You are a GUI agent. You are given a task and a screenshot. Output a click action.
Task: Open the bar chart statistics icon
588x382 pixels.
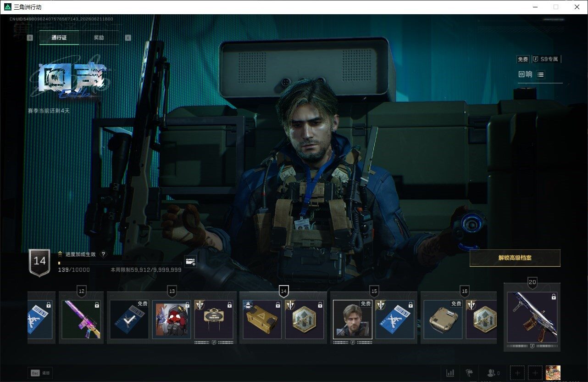tap(450, 373)
